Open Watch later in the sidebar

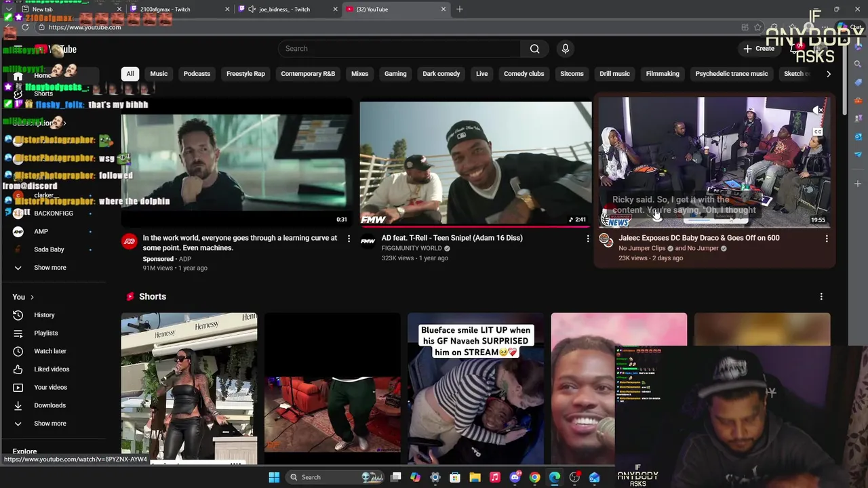(50, 351)
